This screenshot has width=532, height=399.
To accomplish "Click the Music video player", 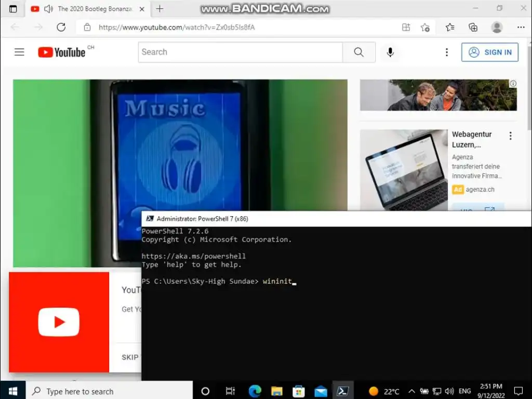I will (180, 146).
